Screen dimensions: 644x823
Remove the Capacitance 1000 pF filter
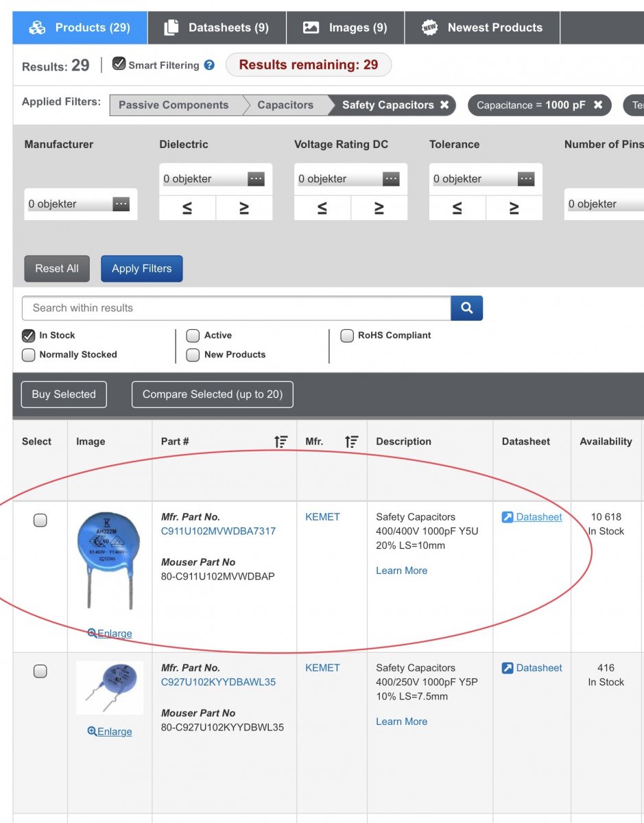[598, 105]
